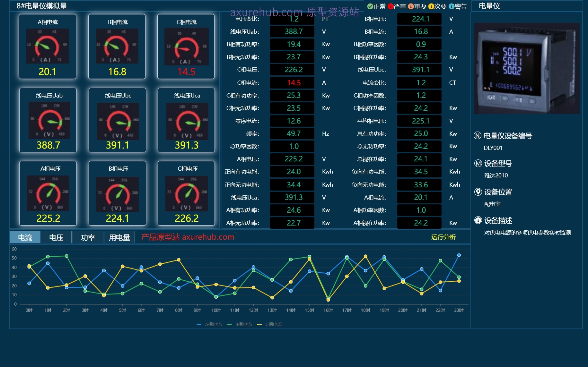Click the A相电压 gauge dial
This screenshot has height=367, width=588.
[48, 193]
